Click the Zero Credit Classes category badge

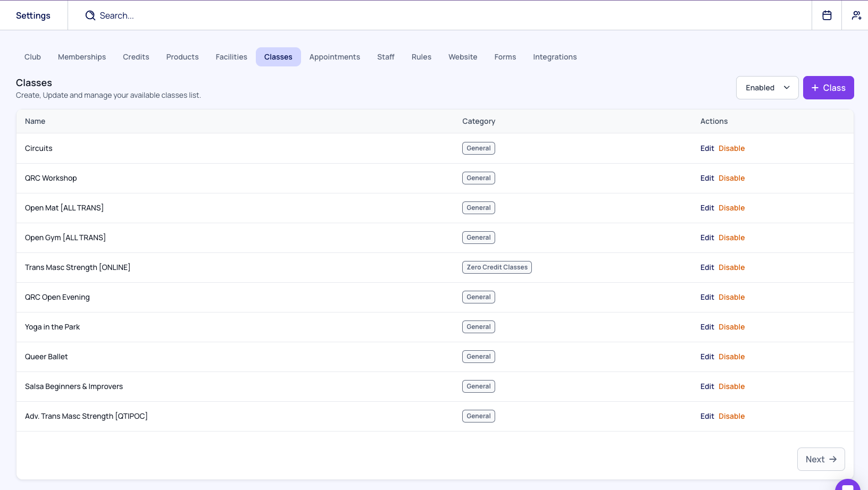(497, 267)
